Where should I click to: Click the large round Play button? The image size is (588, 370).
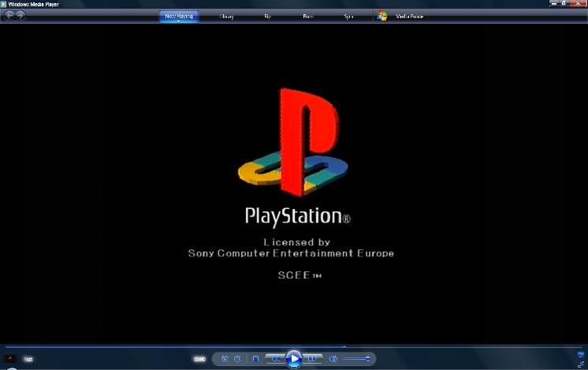[294, 359]
